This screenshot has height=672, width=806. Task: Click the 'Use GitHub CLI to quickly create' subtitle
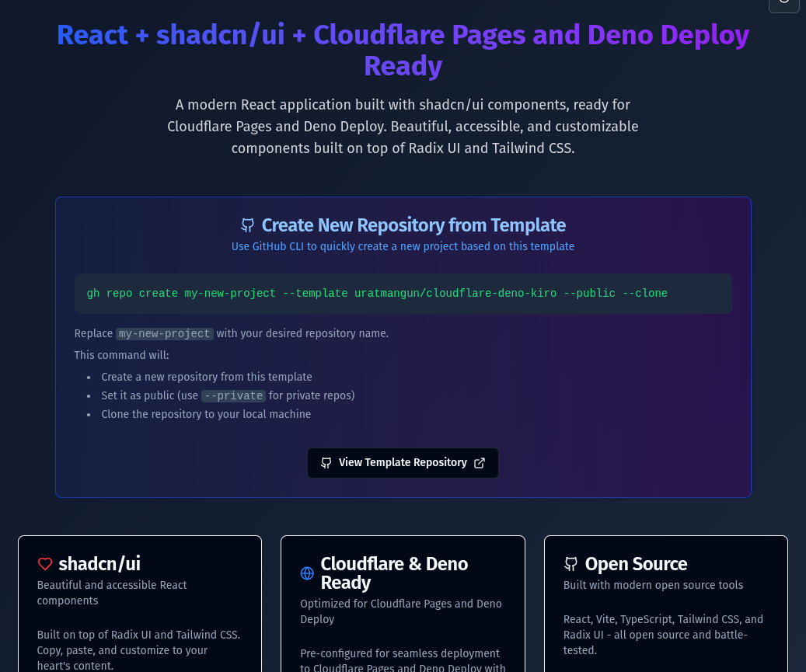point(403,246)
